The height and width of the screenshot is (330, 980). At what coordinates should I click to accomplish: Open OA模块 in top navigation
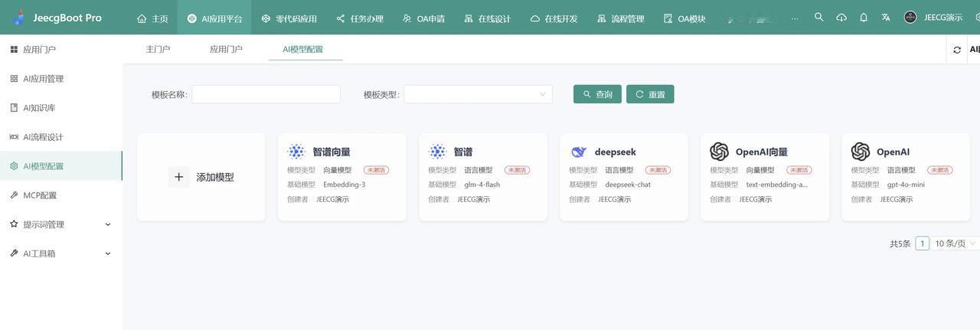tap(684, 18)
